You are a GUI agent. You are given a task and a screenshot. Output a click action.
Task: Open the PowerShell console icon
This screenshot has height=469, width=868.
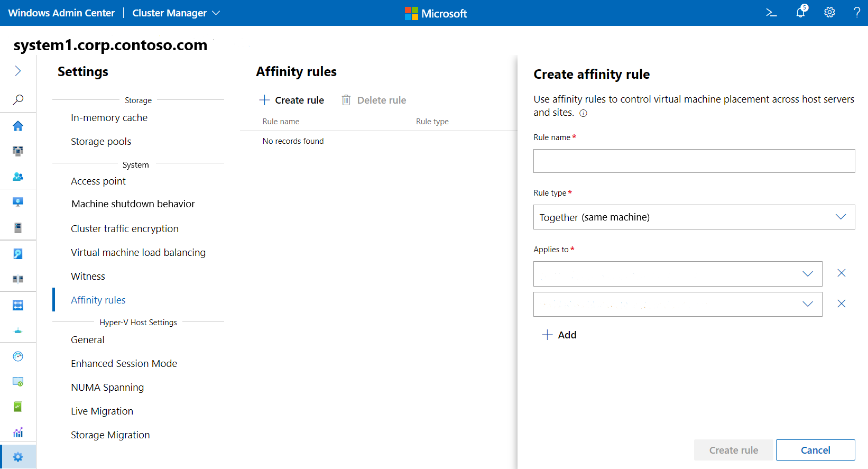point(771,13)
